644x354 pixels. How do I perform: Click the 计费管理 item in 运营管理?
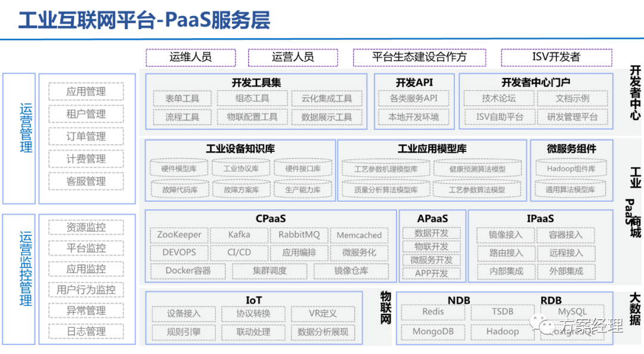click(x=85, y=159)
